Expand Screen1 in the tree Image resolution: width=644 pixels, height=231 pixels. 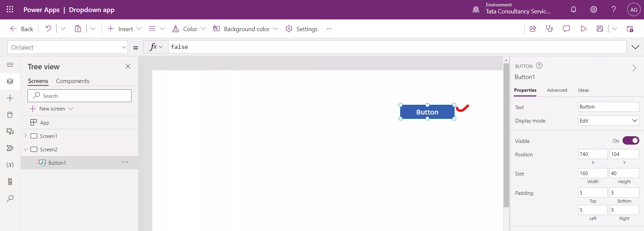[25, 136]
